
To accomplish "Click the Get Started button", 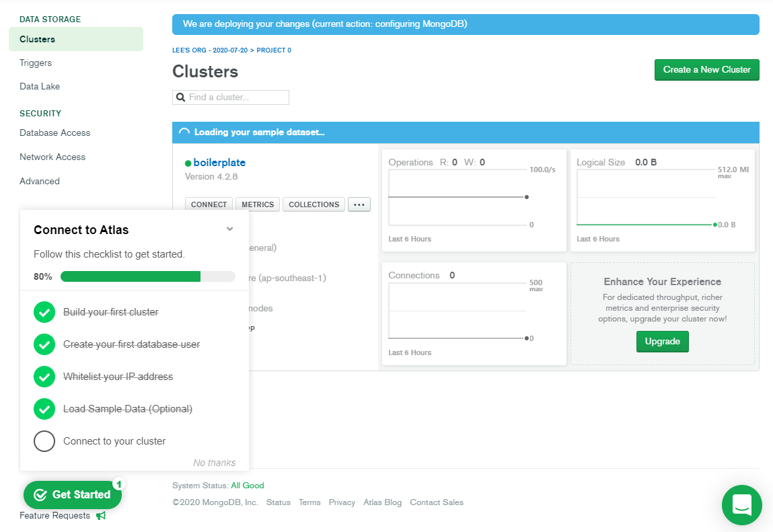I will [73, 494].
